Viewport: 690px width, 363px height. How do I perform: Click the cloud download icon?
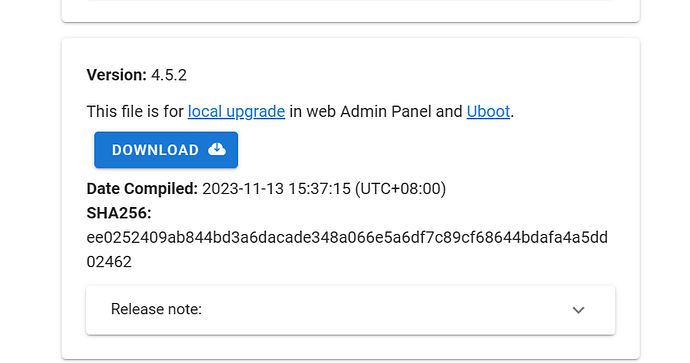[x=217, y=149]
